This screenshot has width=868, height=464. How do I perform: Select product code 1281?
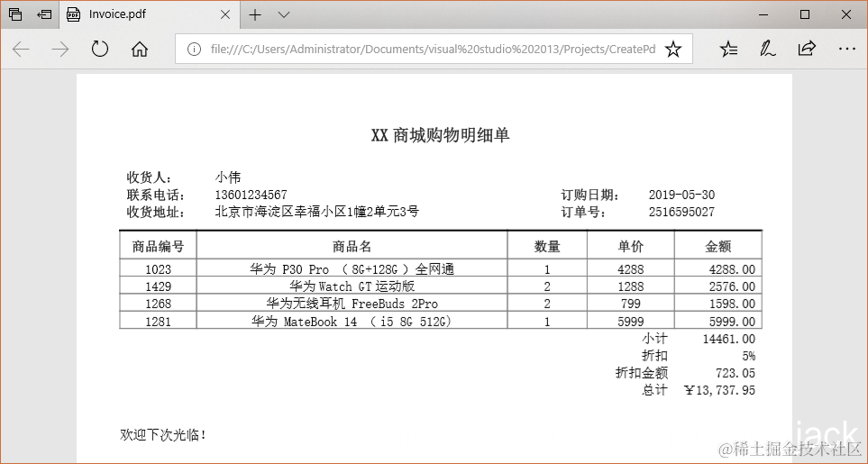159,322
